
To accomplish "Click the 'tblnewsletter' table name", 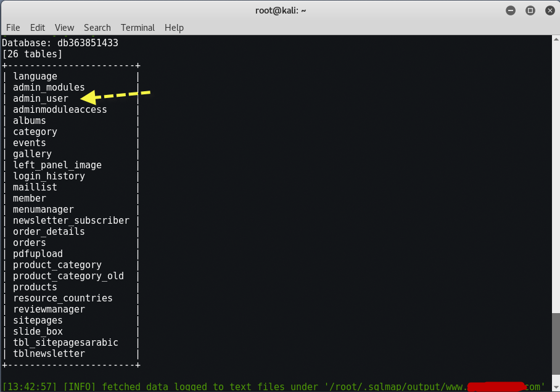I will click(49, 353).
